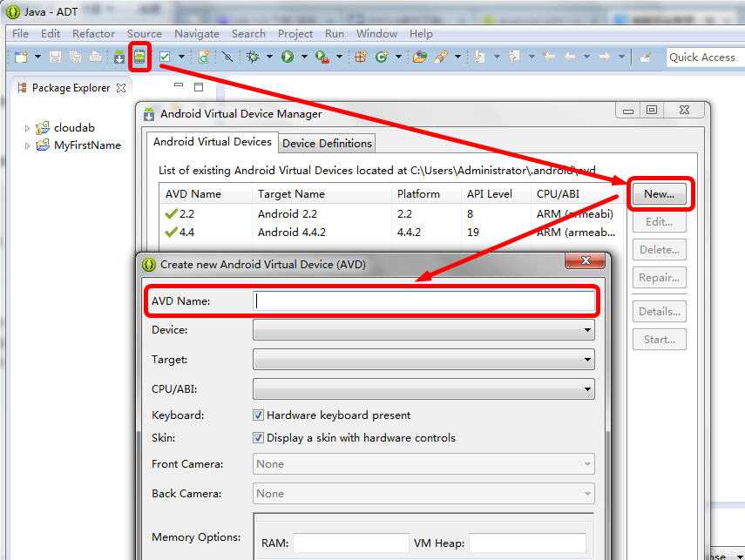
Task: Open the New wizard dropdown arrow
Action: (x=37, y=57)
